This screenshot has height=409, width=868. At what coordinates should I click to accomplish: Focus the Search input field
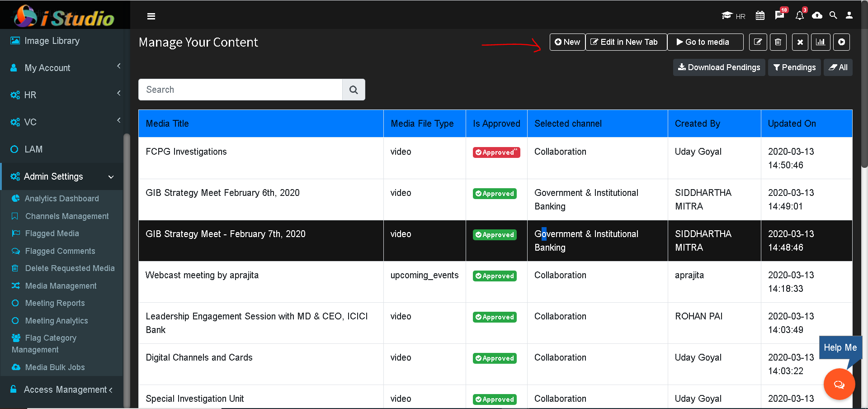pos(240,90)
